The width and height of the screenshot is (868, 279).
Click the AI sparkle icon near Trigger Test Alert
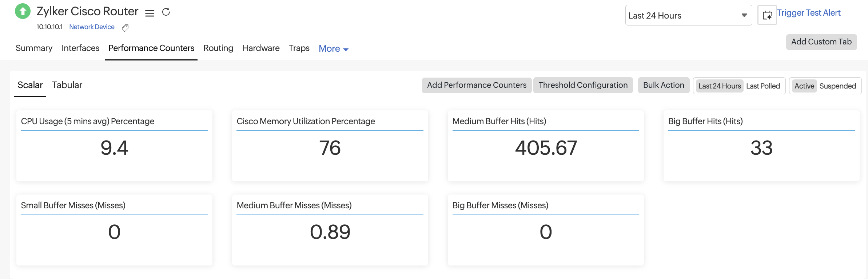coord(767,15)
